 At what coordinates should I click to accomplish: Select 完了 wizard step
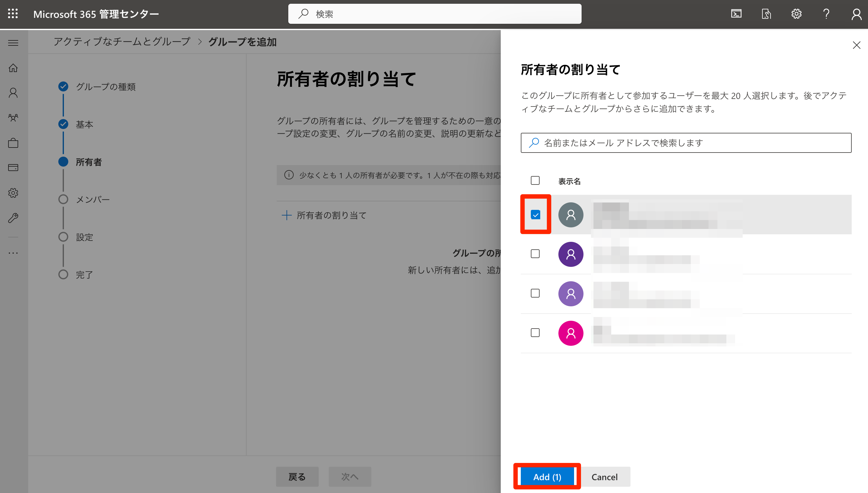(76, 275)
